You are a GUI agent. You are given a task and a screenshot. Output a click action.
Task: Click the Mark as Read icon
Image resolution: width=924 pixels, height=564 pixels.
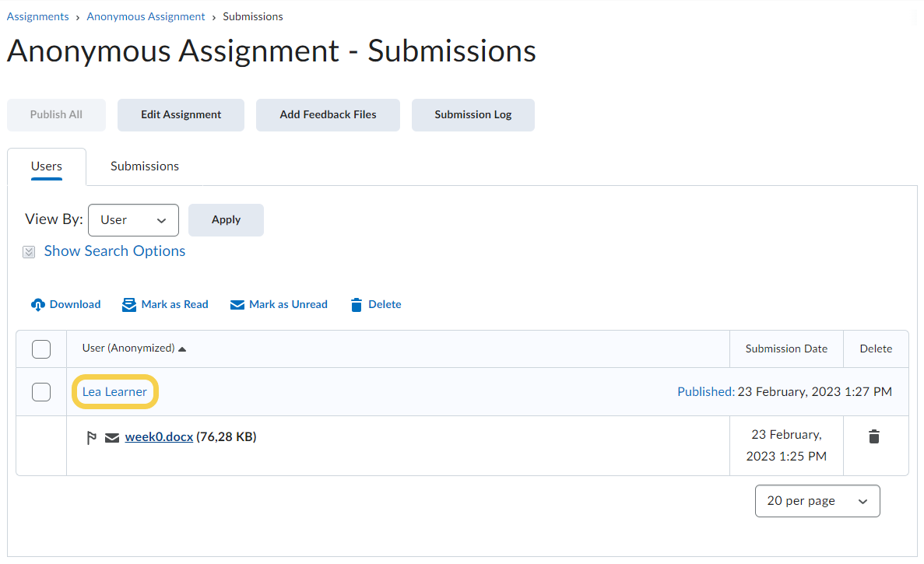coord(129,305)
